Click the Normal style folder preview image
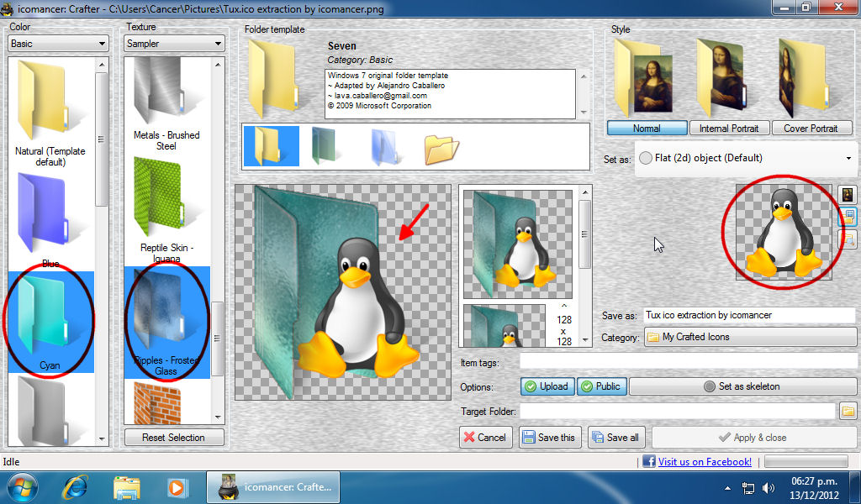Screen dimensions: 861x504 (643, 76)
